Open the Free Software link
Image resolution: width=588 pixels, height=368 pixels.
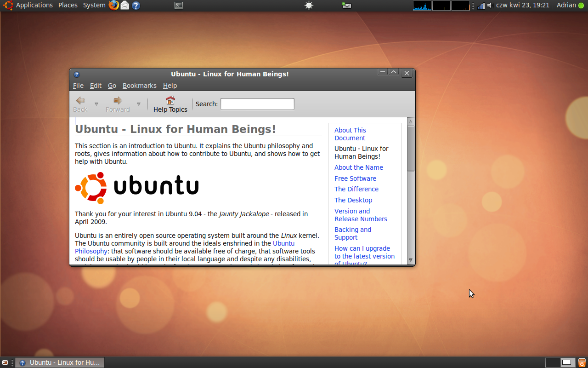click(x=355, y=178)
